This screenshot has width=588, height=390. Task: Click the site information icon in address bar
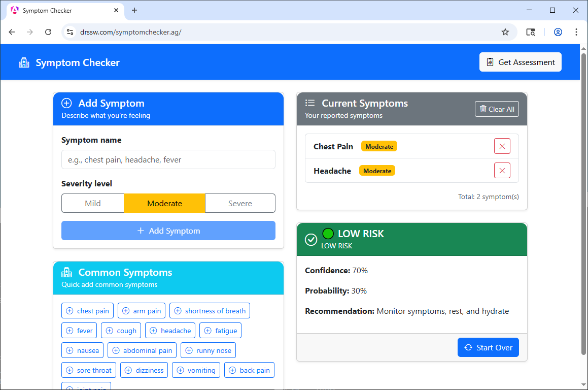71,32
